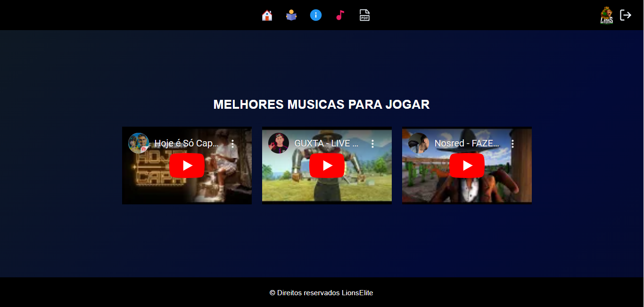Click the reading person navigation icon
This screenshot has width=644, height=307.
(x=291, y=15)
